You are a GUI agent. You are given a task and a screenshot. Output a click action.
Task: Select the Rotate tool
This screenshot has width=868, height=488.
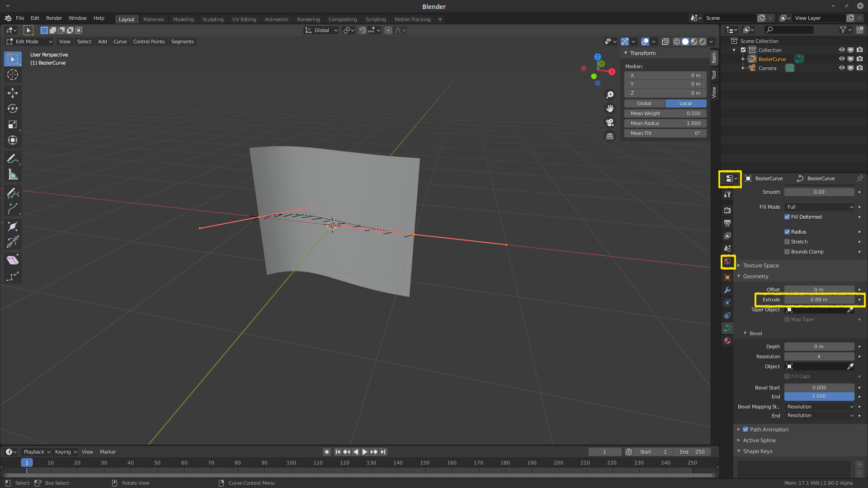[x=13, y=108]
